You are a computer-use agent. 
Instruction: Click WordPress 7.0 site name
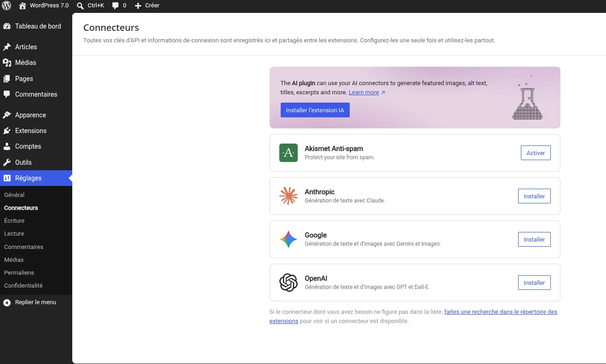click(x=49, y=6)
